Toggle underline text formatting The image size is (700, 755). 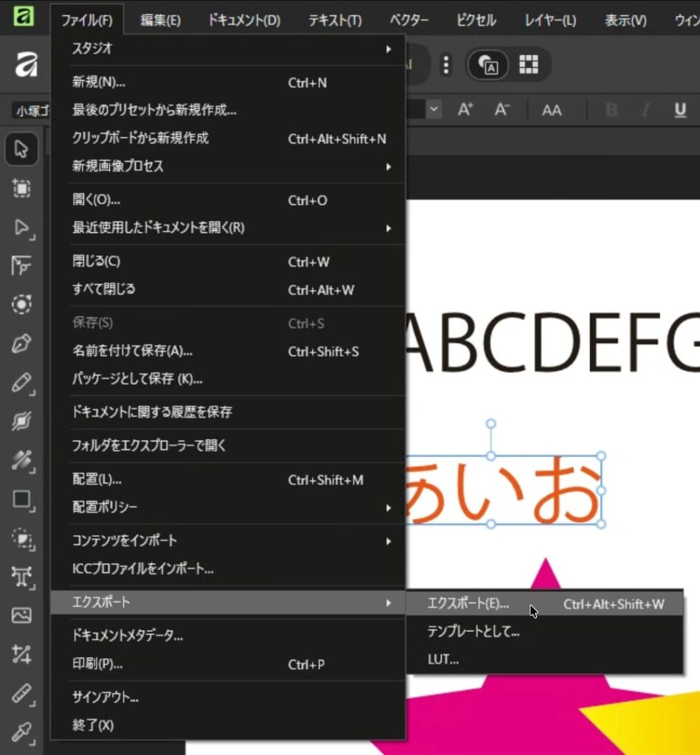point(679,110)
